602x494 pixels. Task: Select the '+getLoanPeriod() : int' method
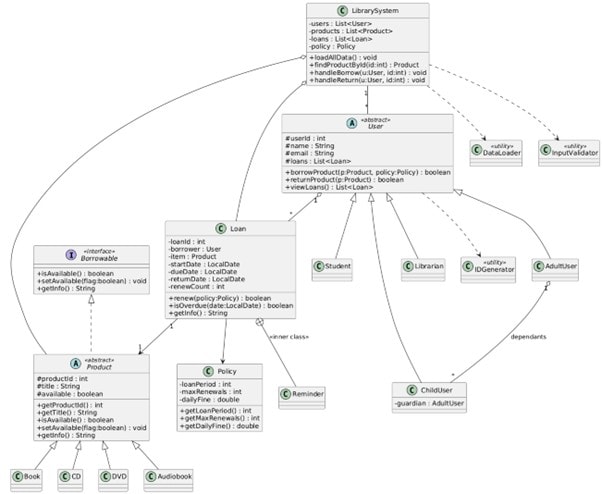tap(215, 411)
